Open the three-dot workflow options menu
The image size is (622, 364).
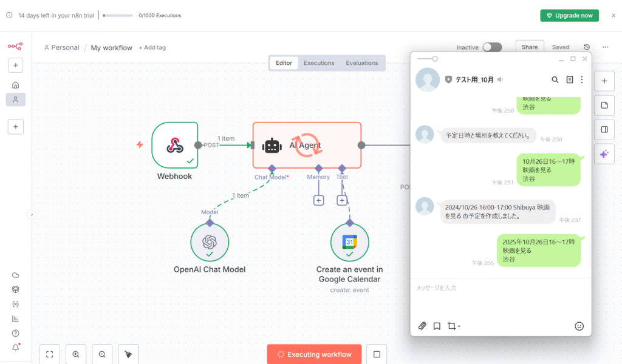point(605,47)
